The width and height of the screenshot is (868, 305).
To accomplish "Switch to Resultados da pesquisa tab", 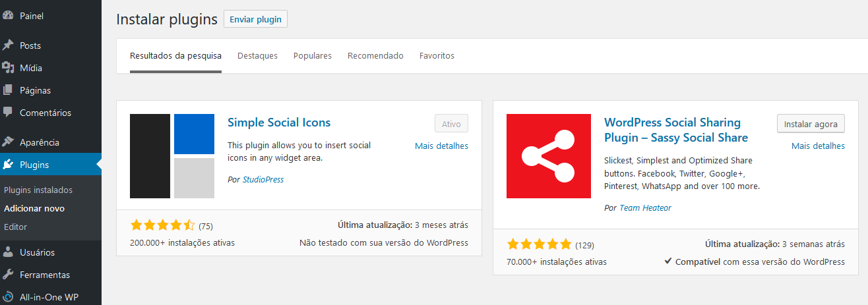I will tap(175, 56).
